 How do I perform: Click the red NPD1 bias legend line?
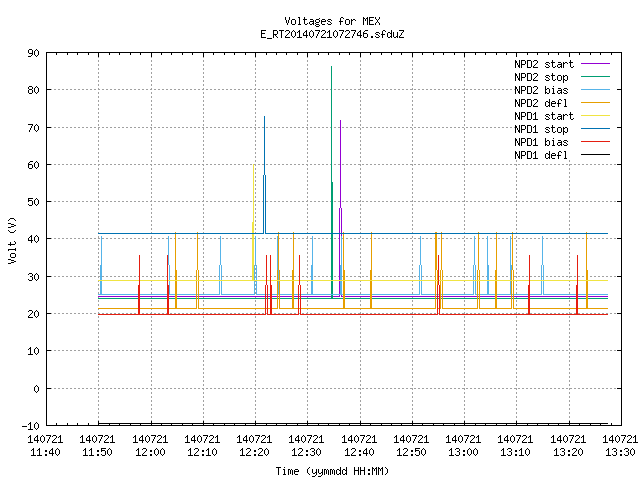tap(595, 142)
